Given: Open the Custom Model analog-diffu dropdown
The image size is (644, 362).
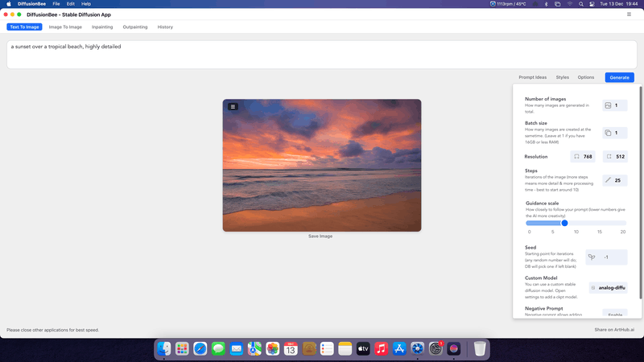Looking at the screenshot, I should coord(609,288).
